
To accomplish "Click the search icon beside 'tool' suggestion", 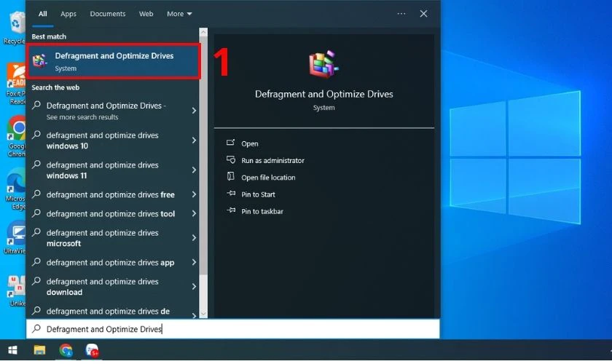I will click(36, 213).
